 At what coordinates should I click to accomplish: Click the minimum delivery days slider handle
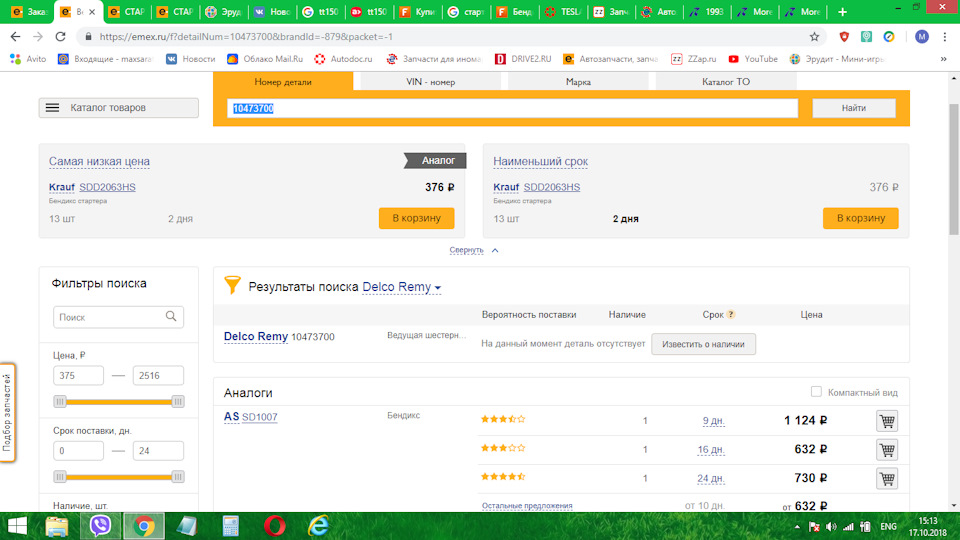click(x=59, y=476)
